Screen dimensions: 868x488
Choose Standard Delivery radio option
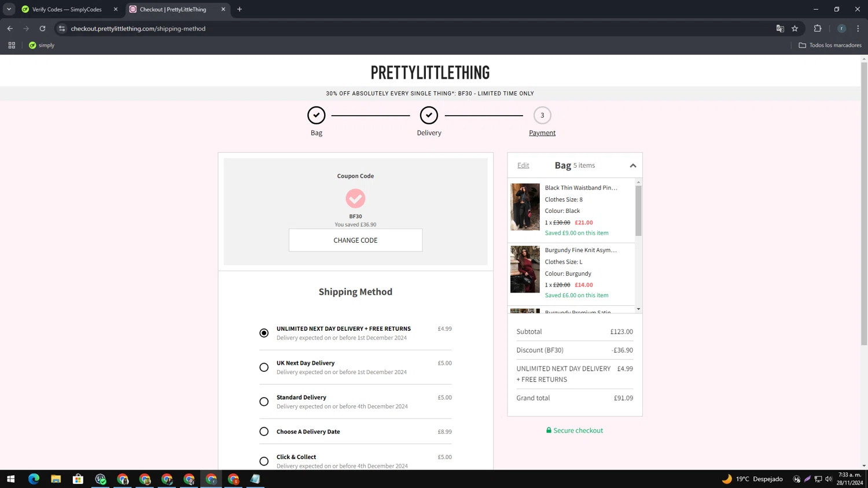(264, 401)
